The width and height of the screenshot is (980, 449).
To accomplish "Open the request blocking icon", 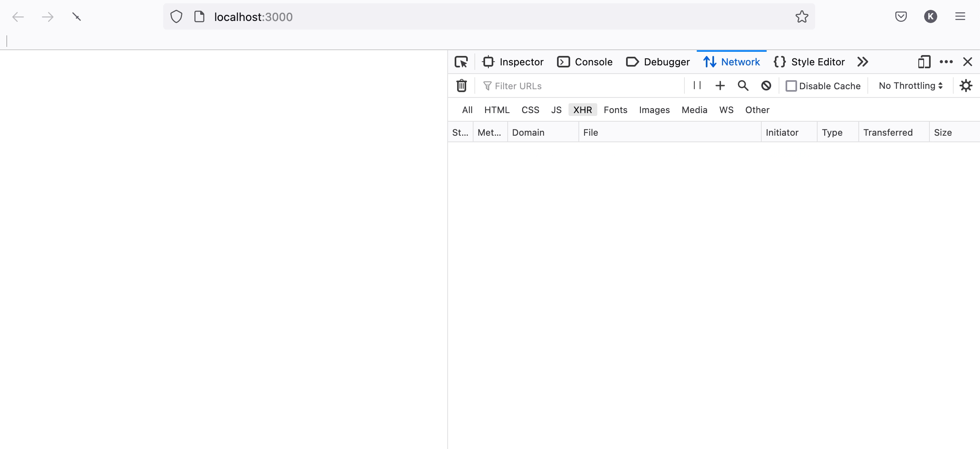I will pyautogui.click(x=766, y=86).
